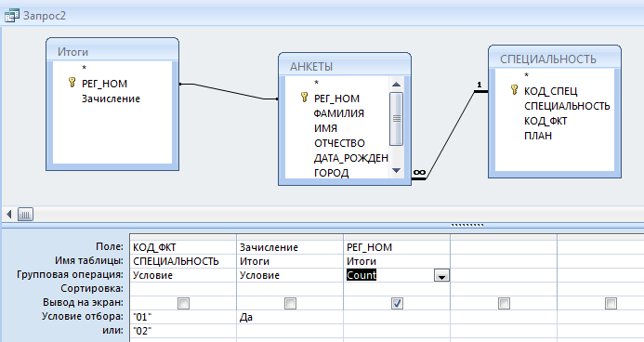Click column selector above РЕГ_НОМ column
Viewport: 644px width, 342px height.
pos(397,237)
